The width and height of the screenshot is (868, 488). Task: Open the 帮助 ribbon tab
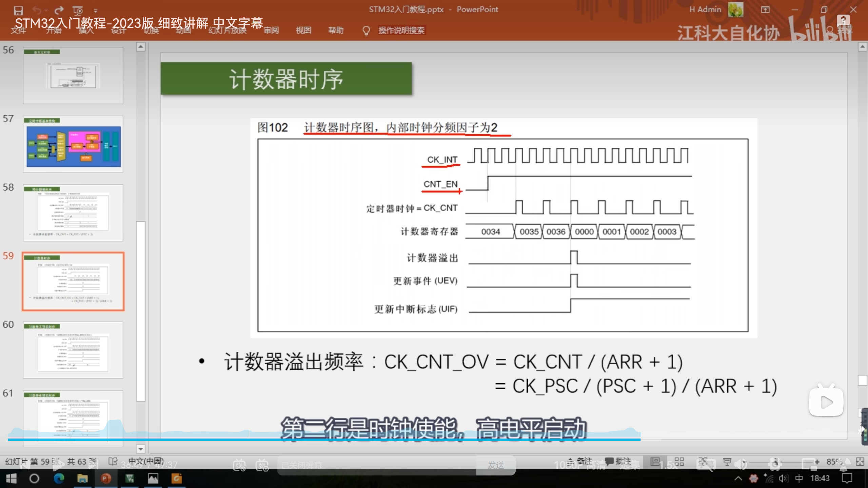336,30
